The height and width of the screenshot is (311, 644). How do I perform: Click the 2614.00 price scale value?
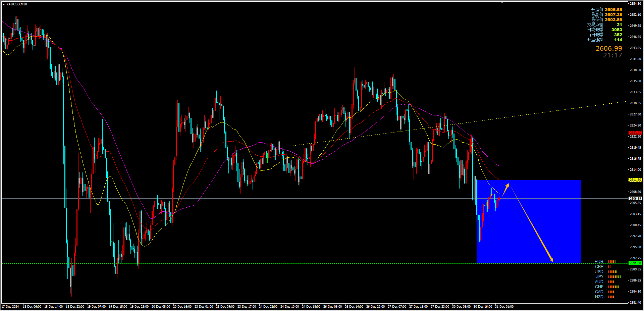(x=635, y=170)
